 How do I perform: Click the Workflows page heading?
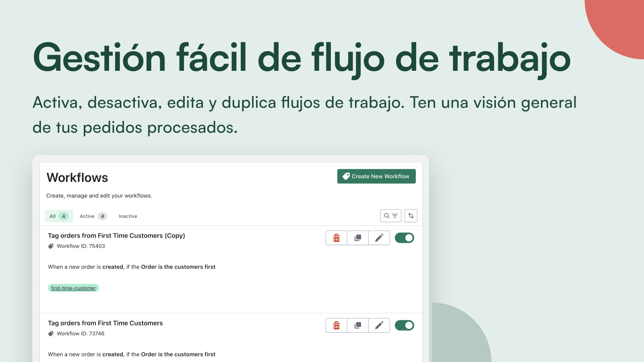point(77,177)
